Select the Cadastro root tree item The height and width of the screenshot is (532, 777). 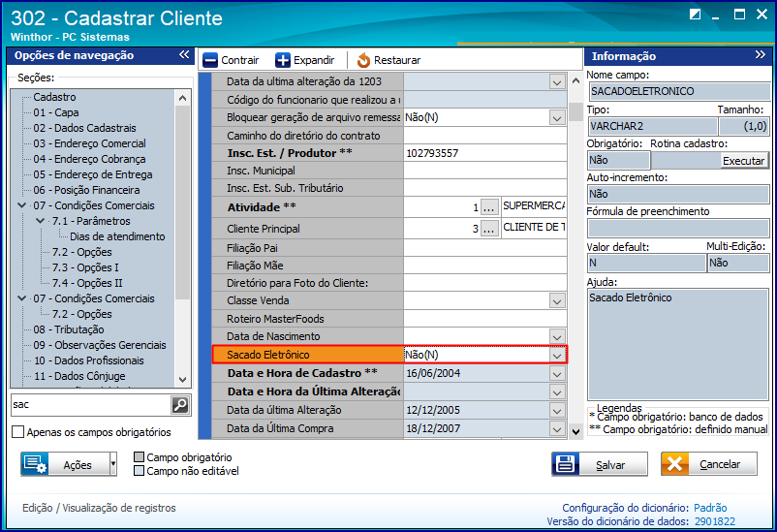(x=54, y=97)
